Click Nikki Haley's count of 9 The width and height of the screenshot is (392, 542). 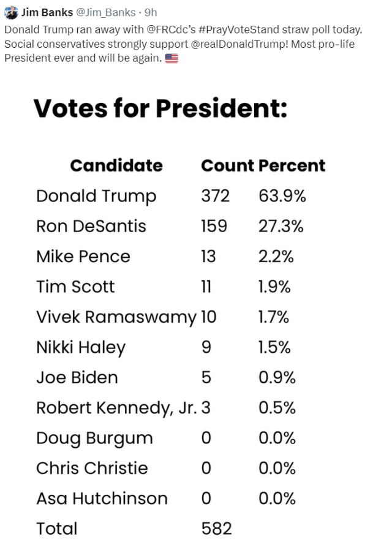click(x=206, y=347)
